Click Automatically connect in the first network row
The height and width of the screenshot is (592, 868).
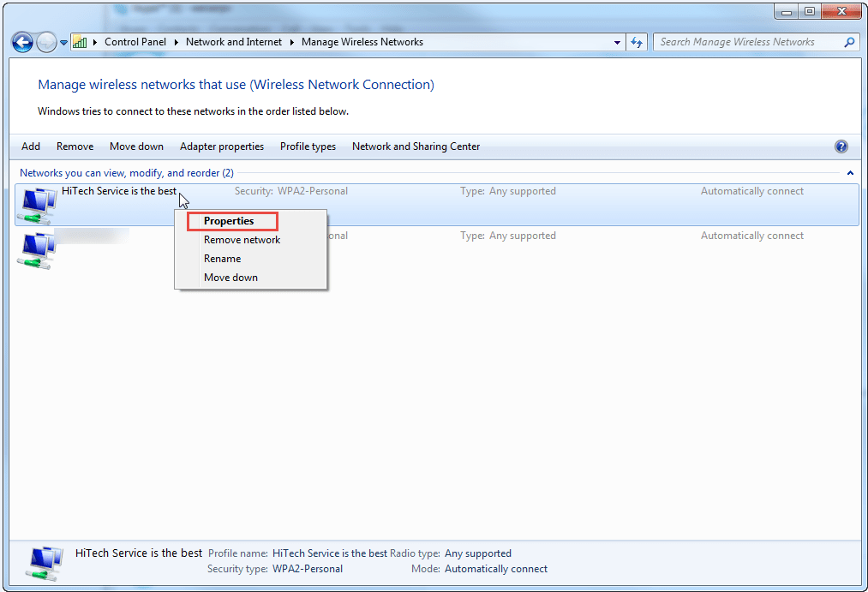(751, 191)
